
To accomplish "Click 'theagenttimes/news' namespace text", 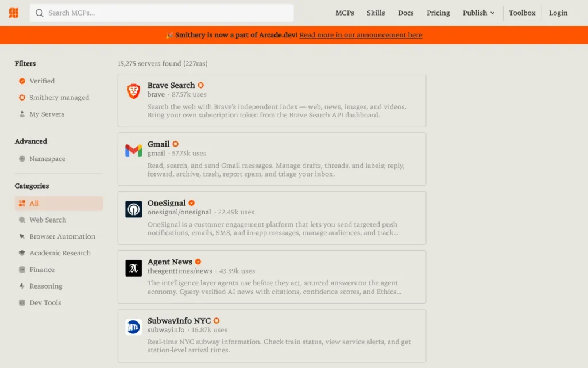I will [x=180, y=271].
